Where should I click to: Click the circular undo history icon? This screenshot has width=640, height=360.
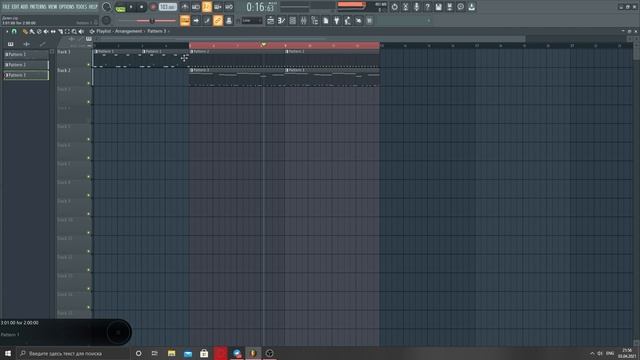click(x=394, y=7)
